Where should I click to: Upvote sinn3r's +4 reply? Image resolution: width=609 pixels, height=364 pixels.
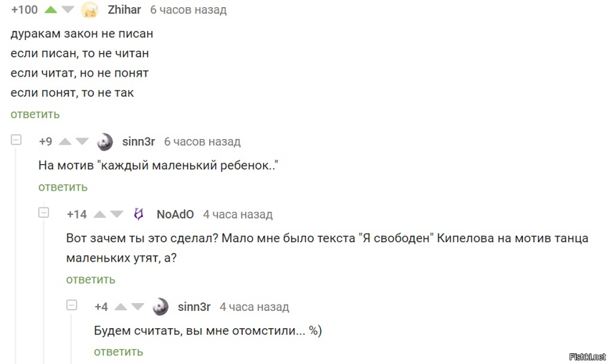tap(121, 307)
